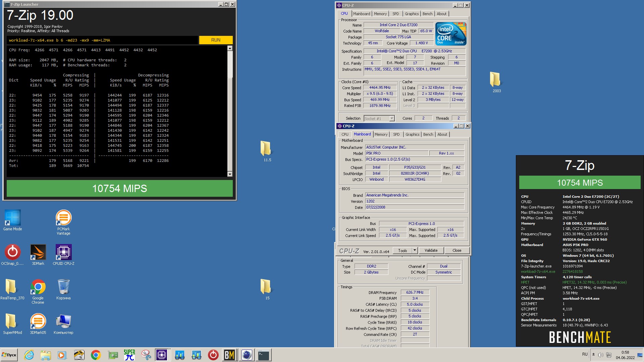Viewport: 644px width, 362px height.
Task: Open the 3DMark desktop shortcut
Action: coord(38,255)
